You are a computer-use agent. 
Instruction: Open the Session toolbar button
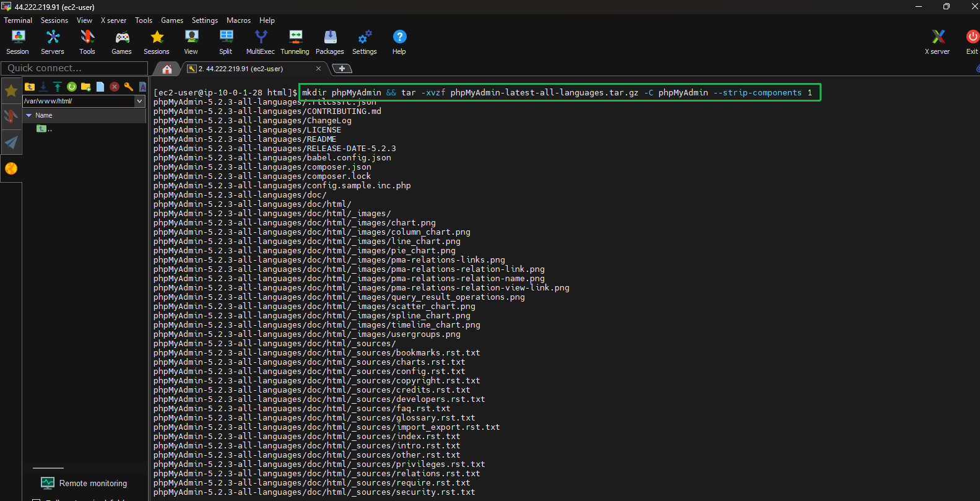(x=17, y=42)
